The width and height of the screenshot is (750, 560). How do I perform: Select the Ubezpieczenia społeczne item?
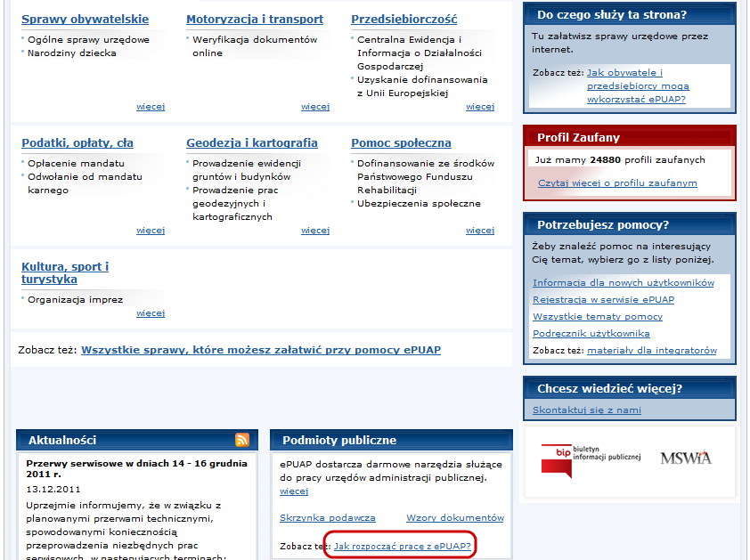(x=419, y=204)
